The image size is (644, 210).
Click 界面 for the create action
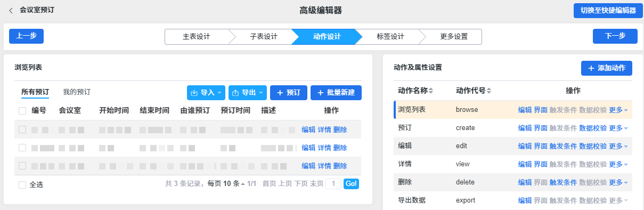pyautogui.click(x=541, y=128)
